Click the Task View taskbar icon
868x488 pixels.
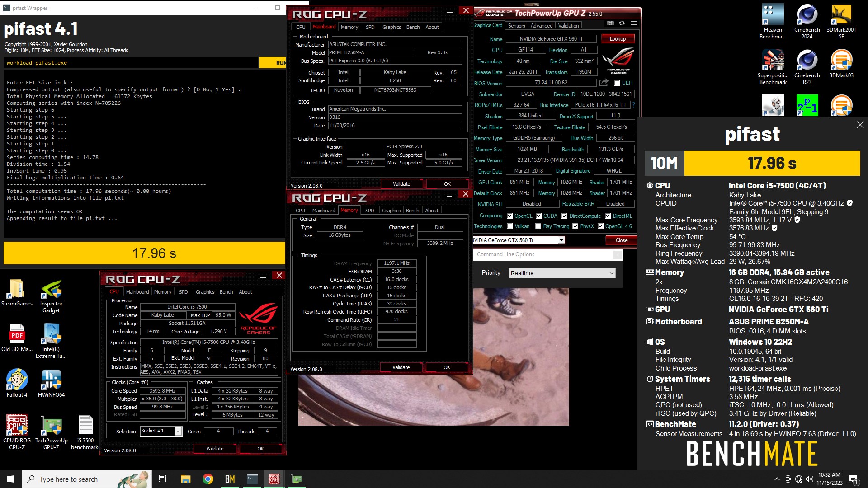[x=163, y=479]
